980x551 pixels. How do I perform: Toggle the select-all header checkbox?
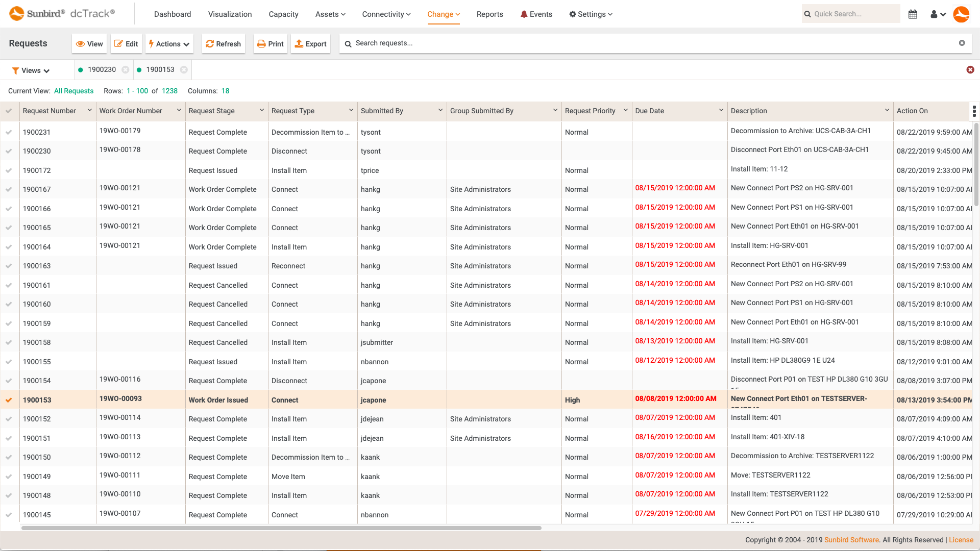point(9,111)
